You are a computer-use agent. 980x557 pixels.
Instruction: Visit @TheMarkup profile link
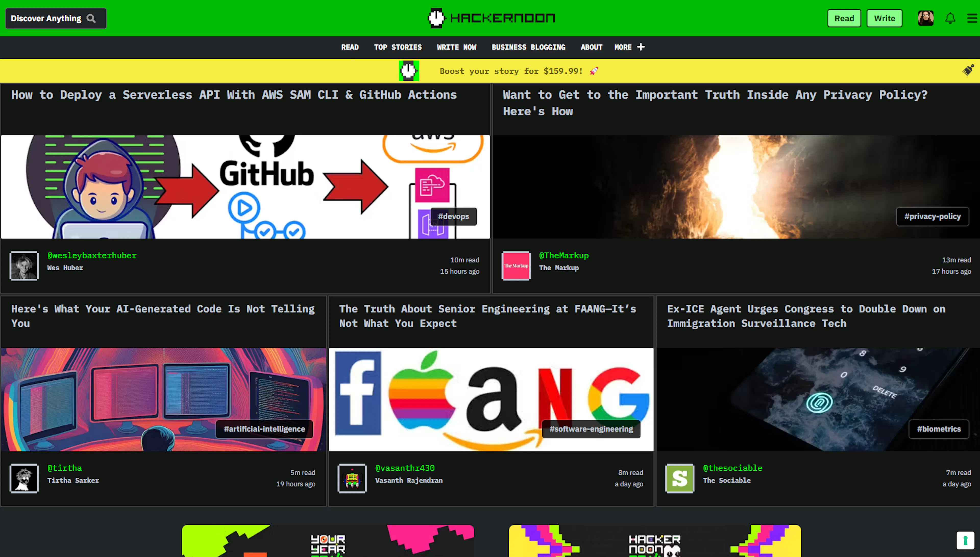coord(564,256)
